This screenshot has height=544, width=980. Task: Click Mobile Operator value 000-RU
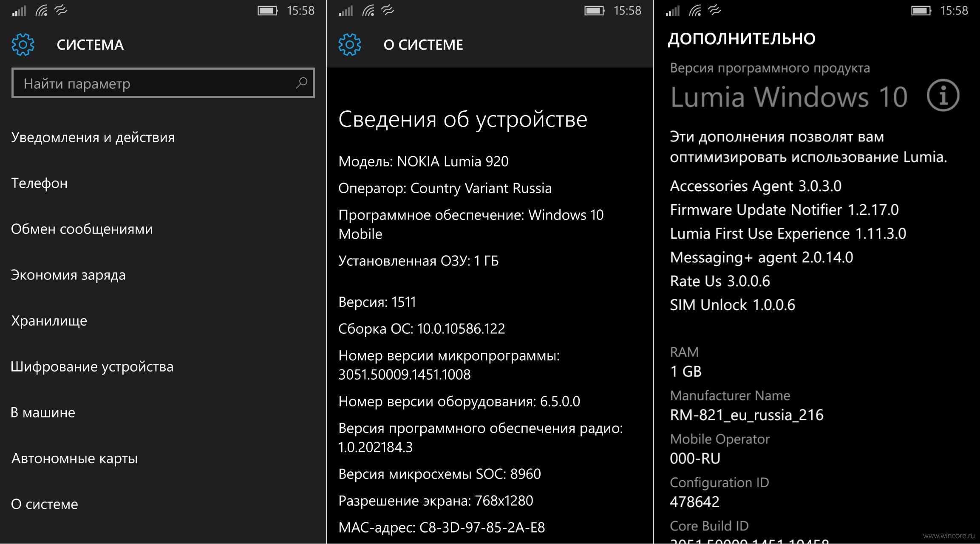coord(695,459)
